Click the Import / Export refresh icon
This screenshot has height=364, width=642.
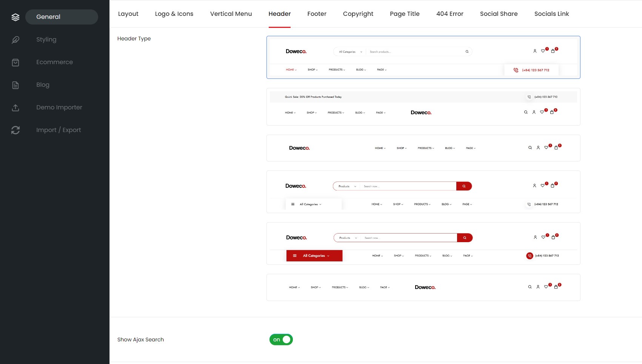coord(15,130)
